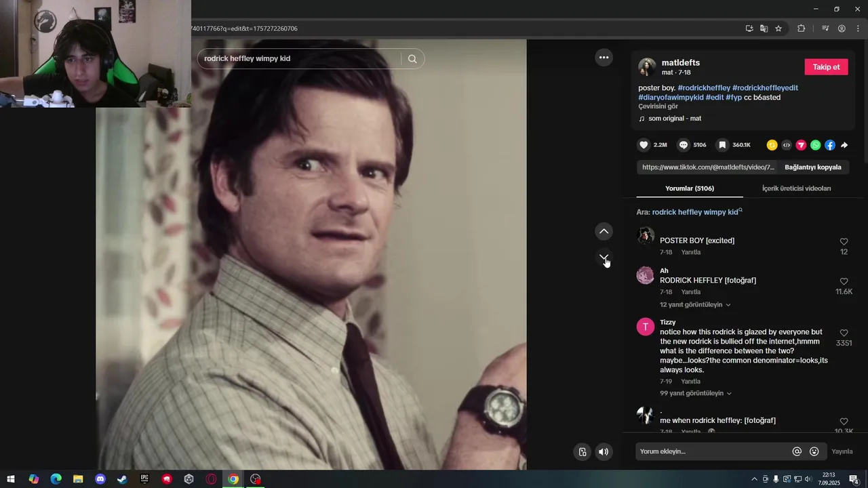
Task: Click the translate page icon in address bar
Action: pos(764,28)
